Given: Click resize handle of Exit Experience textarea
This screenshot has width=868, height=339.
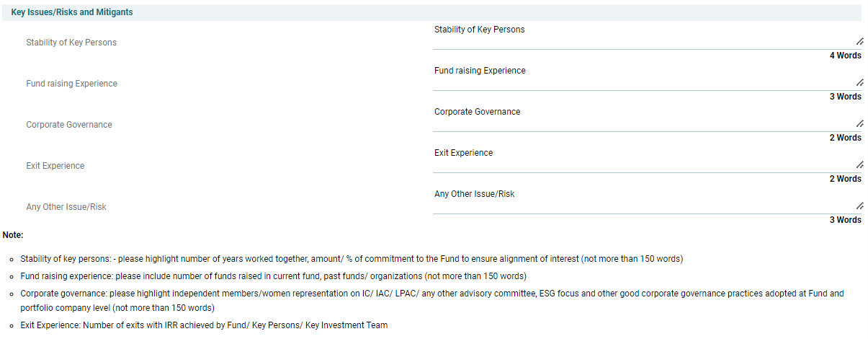Looking at the screenshot, I should pos(859,166).
